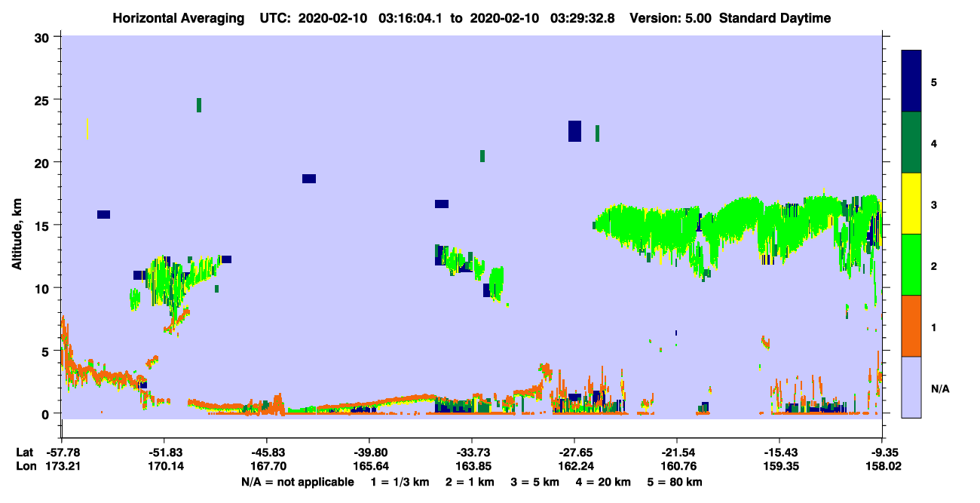Click the colorbar label N/A
Image resolution: width=980 pixels, height=503 pixels.
(x=939, y=388)
